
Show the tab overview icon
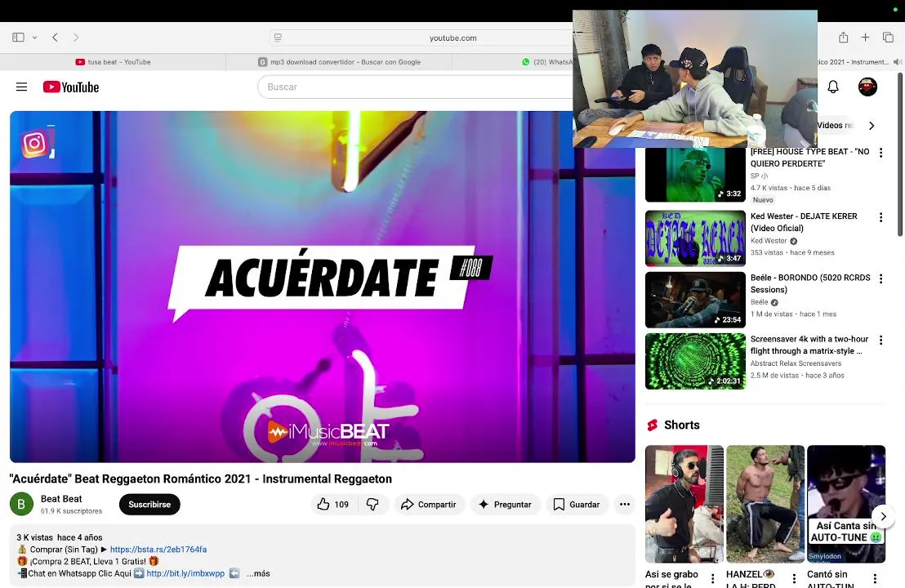tap(889, 38)
